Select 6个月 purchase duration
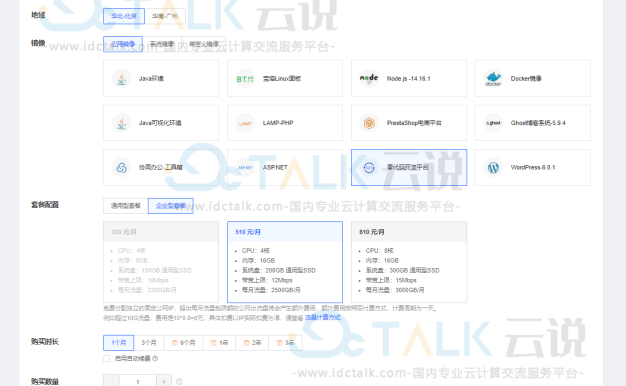 coord(183,342)
